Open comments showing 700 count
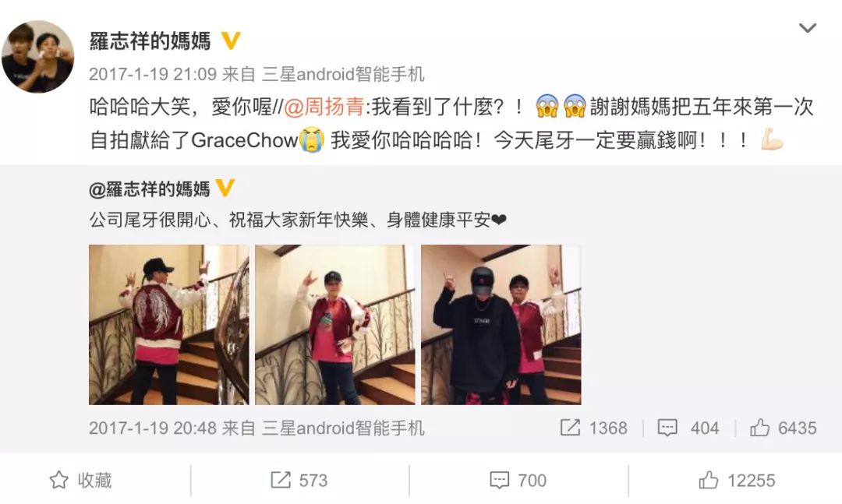Image resolution: width=842 pixels, height=504 pixels. point(518,480)
